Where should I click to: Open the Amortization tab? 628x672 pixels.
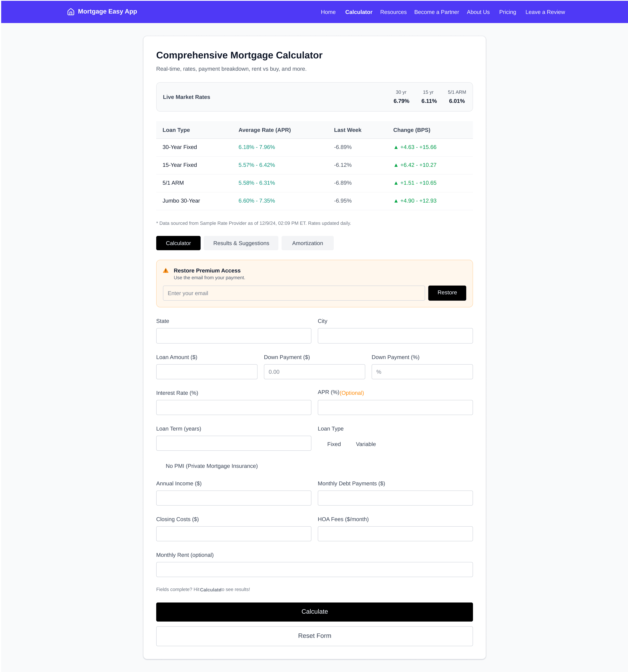[x=307, y=243]
